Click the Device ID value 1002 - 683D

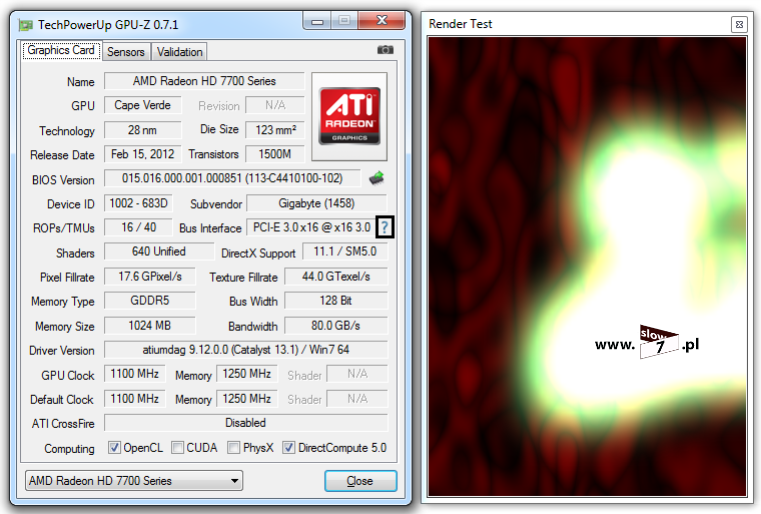pyautogui.click(x=138, y=203)
